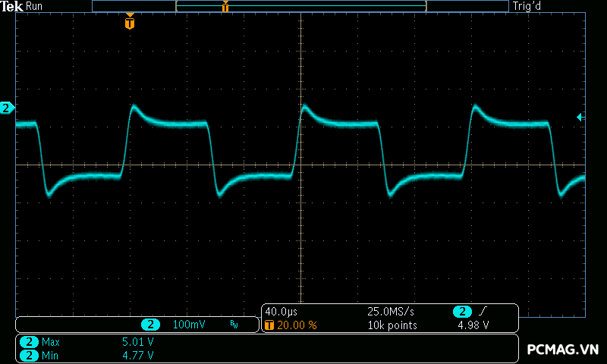Click the rising edge trigger slope icon
The width and height of the screenshot is (607, 364).
click(x=484, y=312)
